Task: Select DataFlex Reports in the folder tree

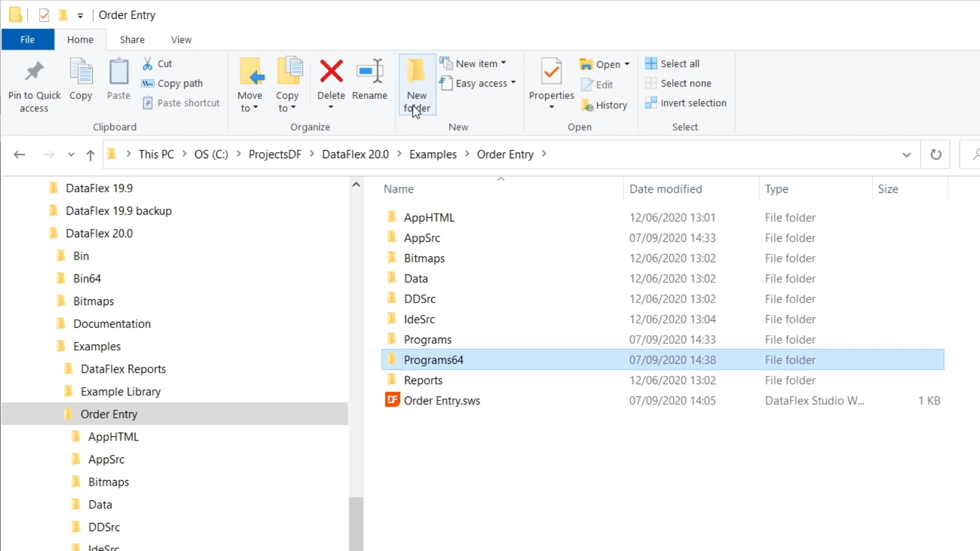Action: [123, 369]
